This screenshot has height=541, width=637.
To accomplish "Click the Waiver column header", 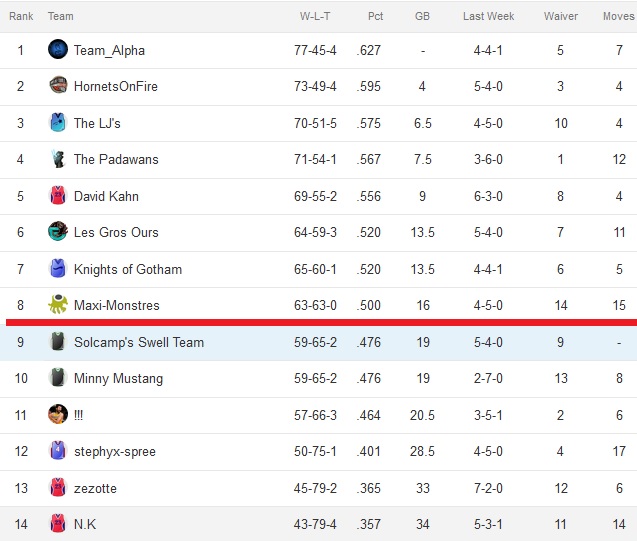I will point(561,16).
